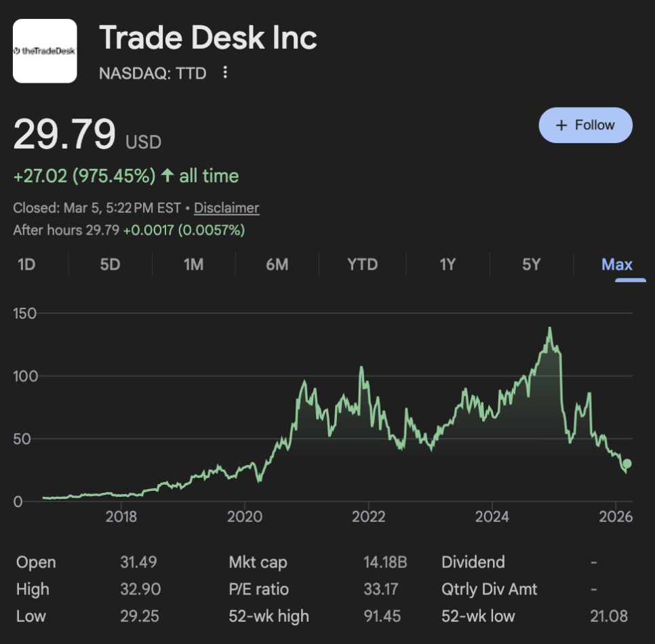
Task: Click the 2024 label on chart axis
Action: click(x=492, y=517)
